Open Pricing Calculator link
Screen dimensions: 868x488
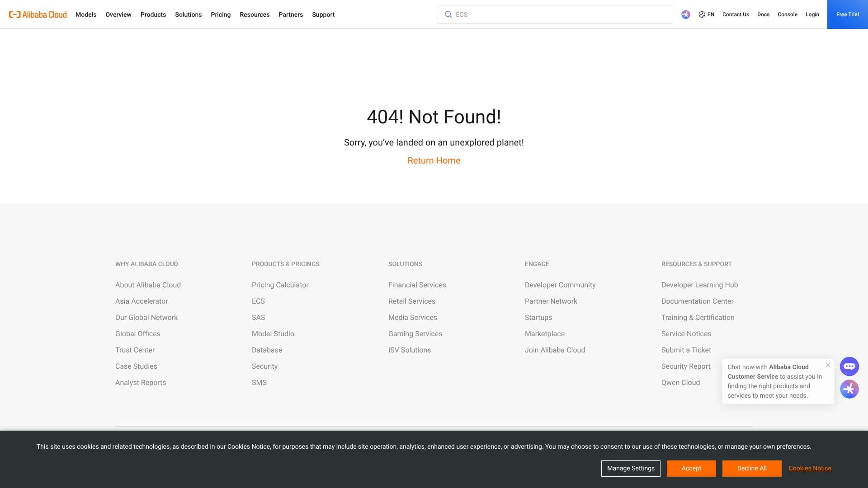tap(280, 285)
